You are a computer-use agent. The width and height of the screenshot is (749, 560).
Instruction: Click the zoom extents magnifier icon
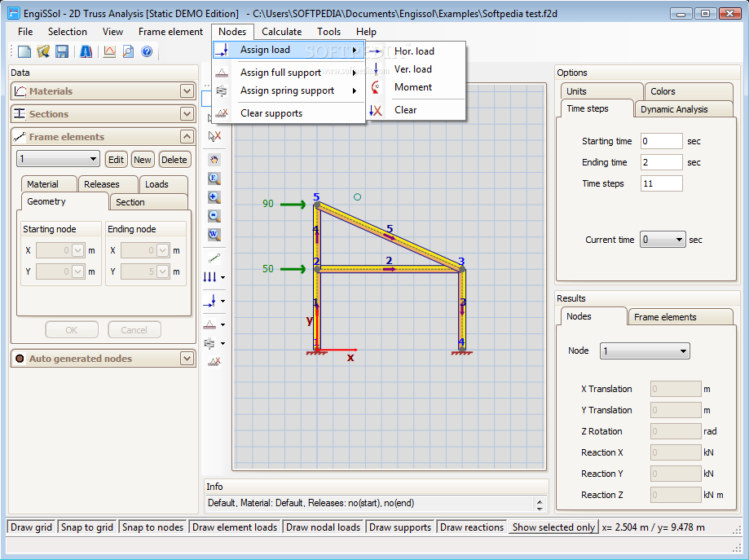(x=214, y=179)
